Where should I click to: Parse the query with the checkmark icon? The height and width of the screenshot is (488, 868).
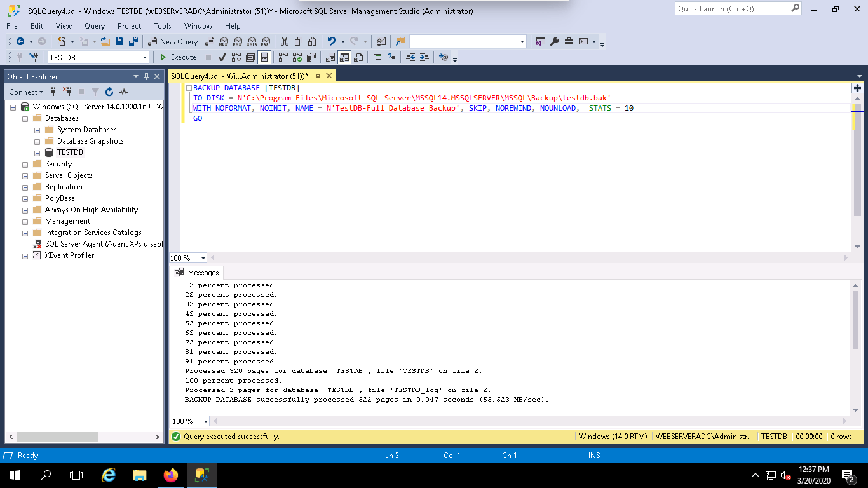click(222, 57)
